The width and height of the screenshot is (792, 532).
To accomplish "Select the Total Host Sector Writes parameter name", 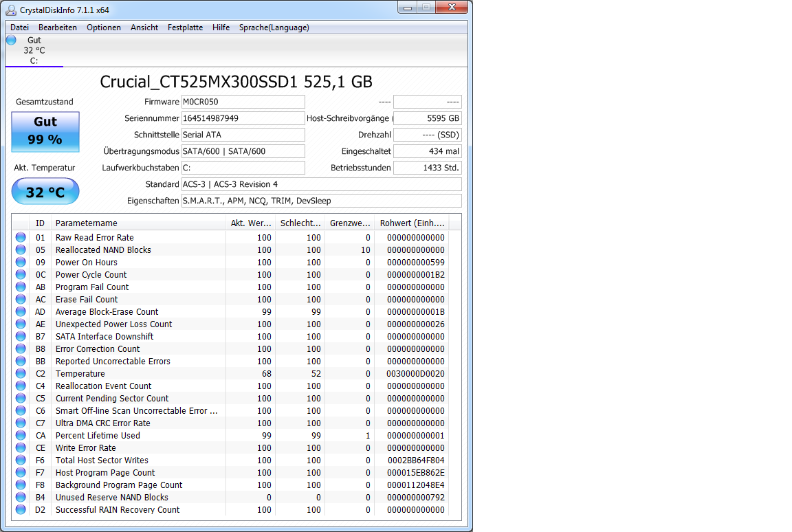I will coord(102,461).
